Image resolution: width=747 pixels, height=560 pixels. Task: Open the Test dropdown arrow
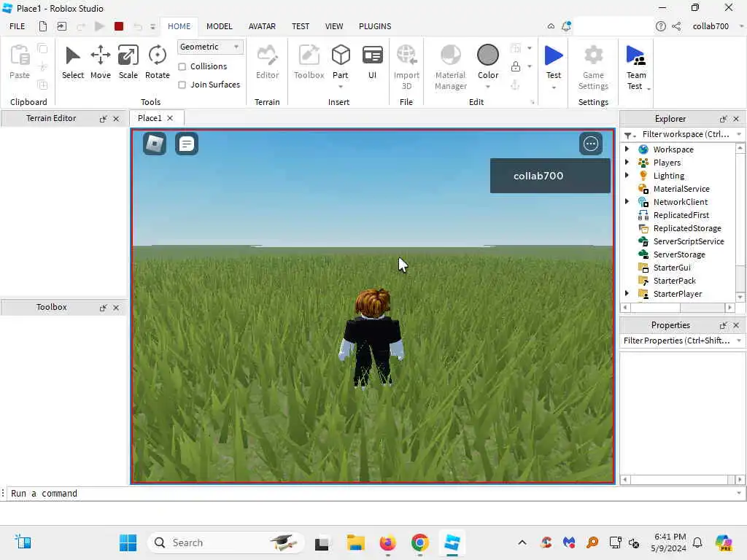(554, 87)
